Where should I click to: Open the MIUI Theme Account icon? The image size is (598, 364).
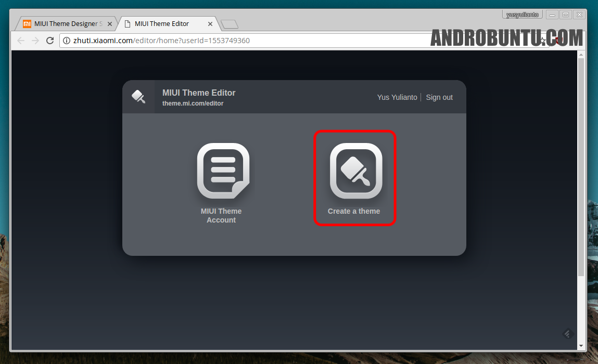click(223, 171)
